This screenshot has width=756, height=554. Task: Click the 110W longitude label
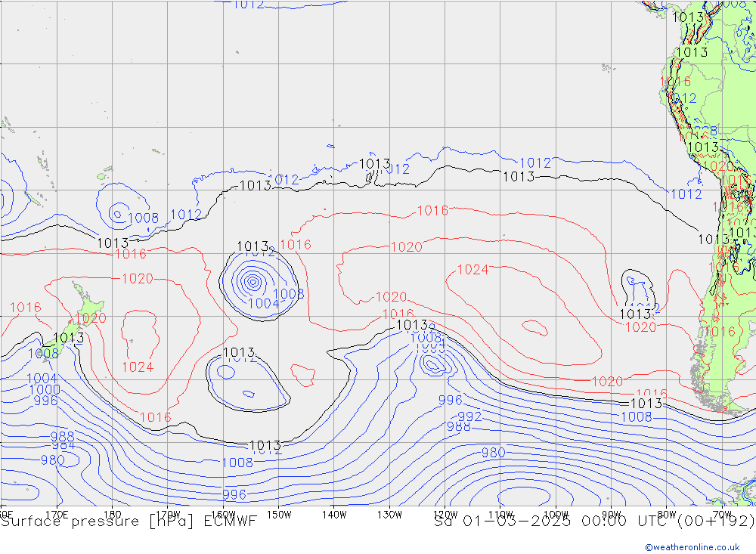[x=500, y=515]
